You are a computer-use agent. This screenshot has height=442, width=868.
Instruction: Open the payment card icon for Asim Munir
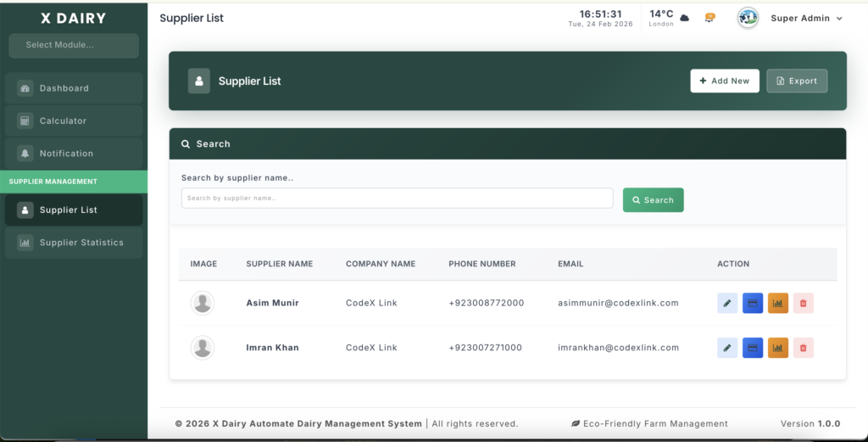(x=753, y=303)
